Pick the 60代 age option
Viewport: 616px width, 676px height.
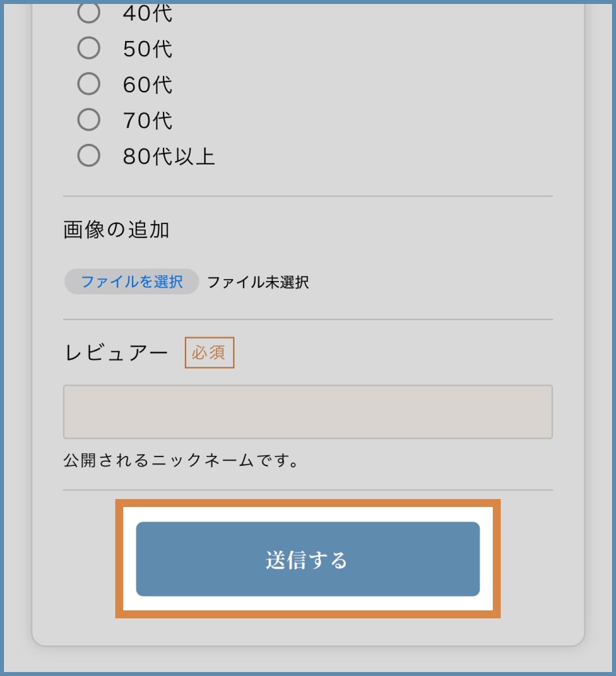88,84
